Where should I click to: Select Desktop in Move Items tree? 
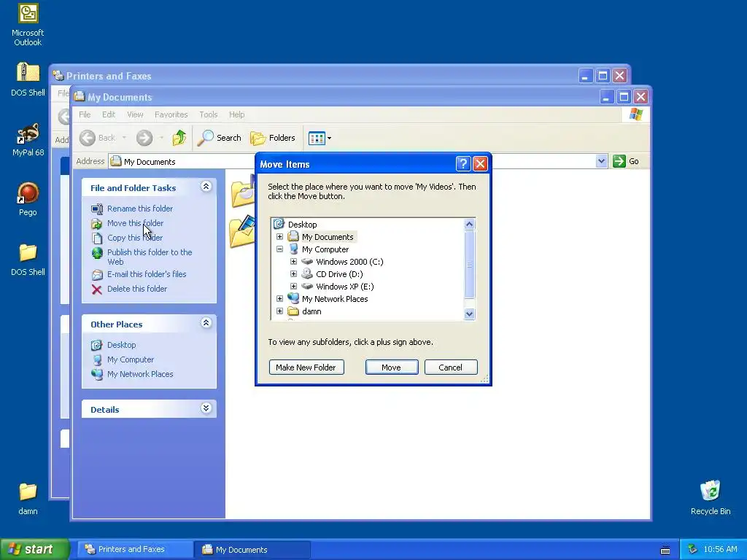click(x=302, y=225)
